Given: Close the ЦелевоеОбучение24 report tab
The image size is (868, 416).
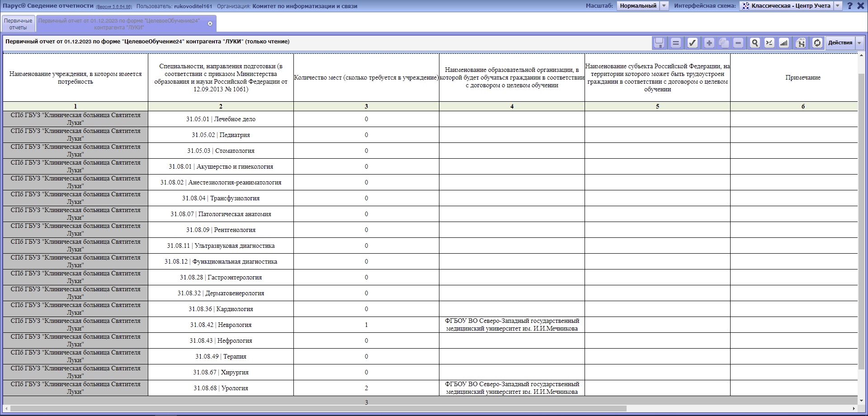Looking at the screenshot, I should [x=210, y=24].
